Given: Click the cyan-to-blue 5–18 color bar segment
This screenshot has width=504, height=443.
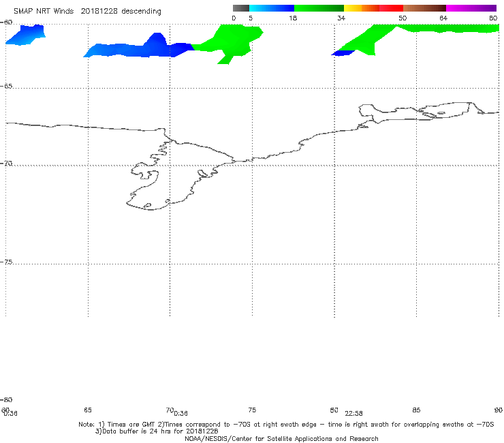Looking at the screenshot, I should point(272,8).
